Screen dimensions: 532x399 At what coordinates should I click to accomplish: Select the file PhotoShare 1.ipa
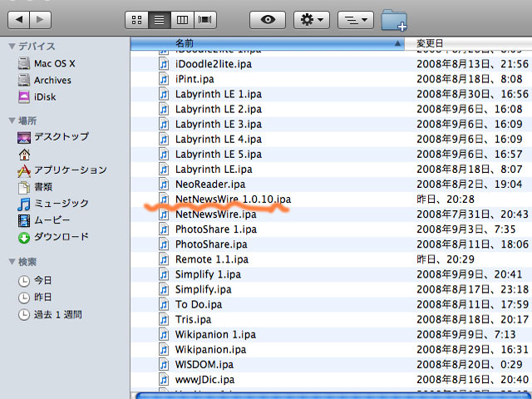coord(216,229)
